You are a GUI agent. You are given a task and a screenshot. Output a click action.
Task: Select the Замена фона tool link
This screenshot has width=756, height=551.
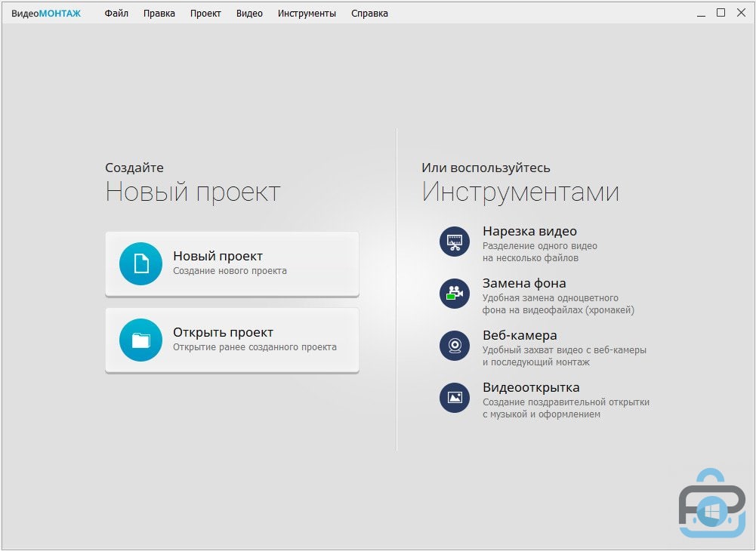524,284
